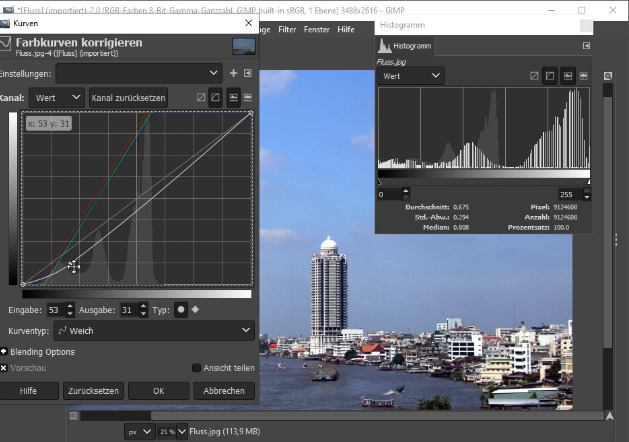Maximize the GIMP main window
Viewport: 629px width, 442px height.
coord(582,10)
